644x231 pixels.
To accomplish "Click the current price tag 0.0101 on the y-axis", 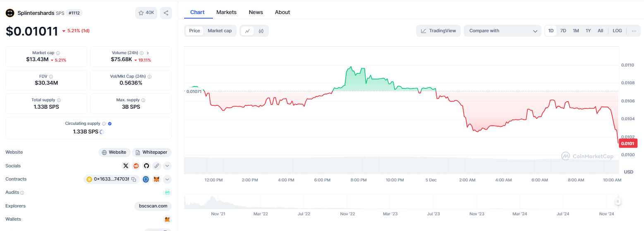I will pos(628,143).
